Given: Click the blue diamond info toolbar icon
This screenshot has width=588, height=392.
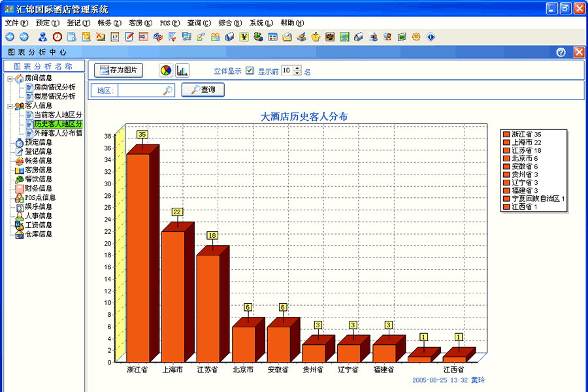Looking at the screenshot, I should [431, 37].
